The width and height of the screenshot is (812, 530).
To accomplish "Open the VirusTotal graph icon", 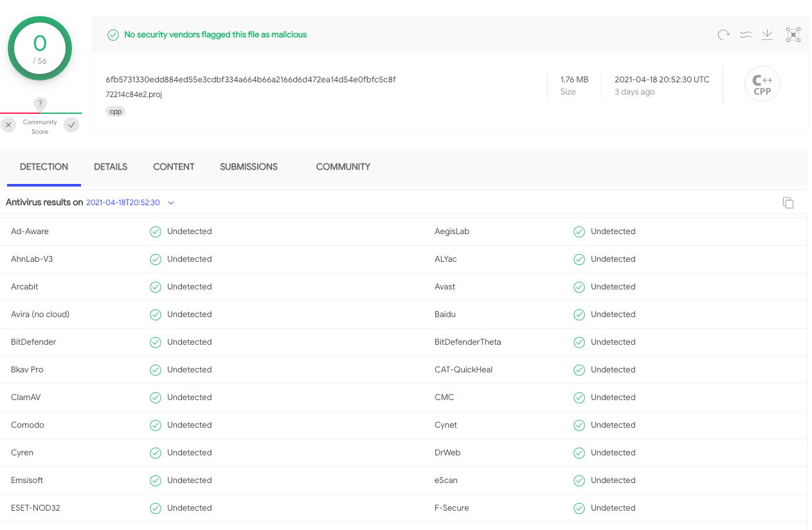I will click(x=793, y=35).
